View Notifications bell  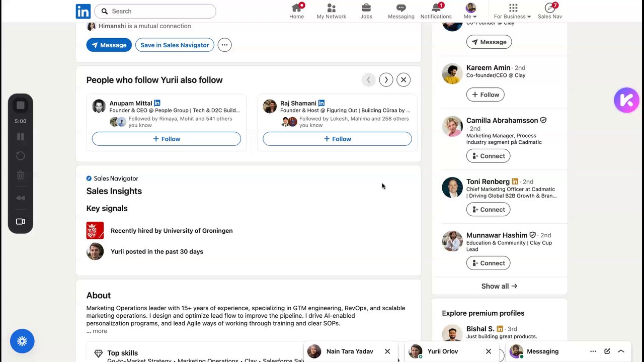coord(436,11)
